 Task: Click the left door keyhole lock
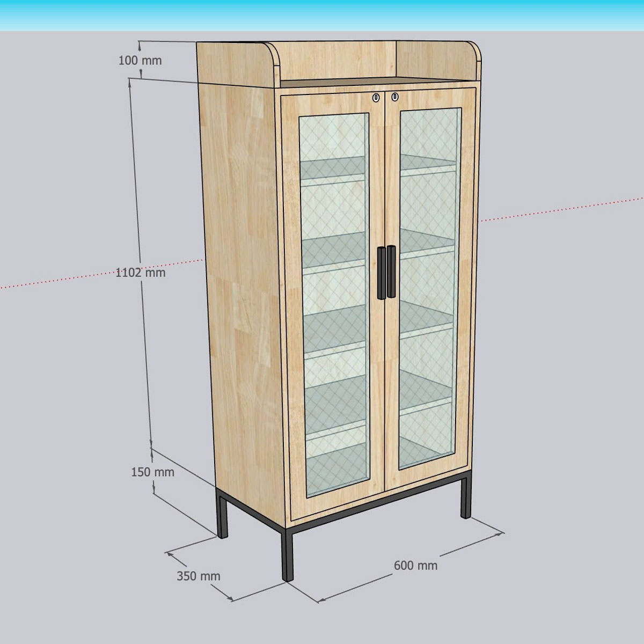pyautogui.click(x=376, y=98)
